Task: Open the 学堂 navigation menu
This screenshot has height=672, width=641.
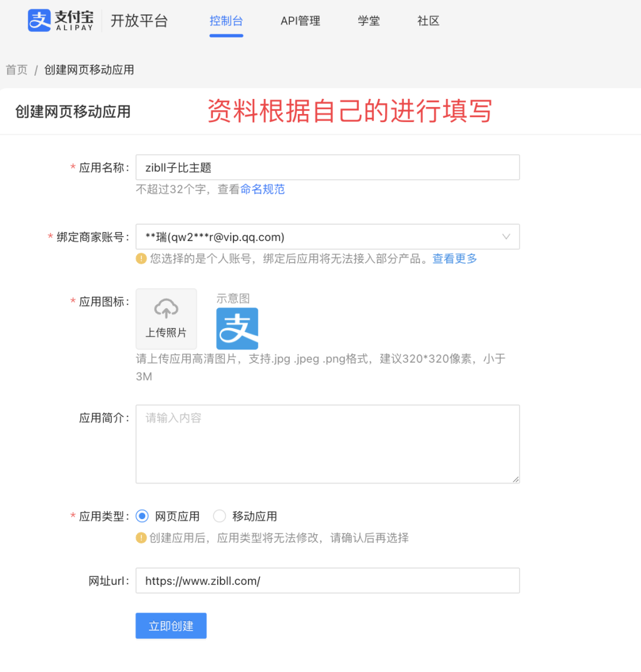Action: point(369,21)
